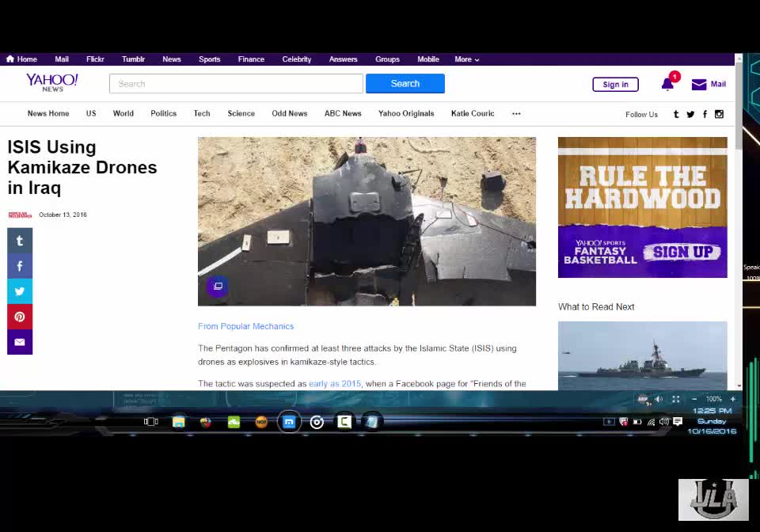Click the taskbar clock and date
This screenshot has height=532, width=760.
tap(712, 421)
